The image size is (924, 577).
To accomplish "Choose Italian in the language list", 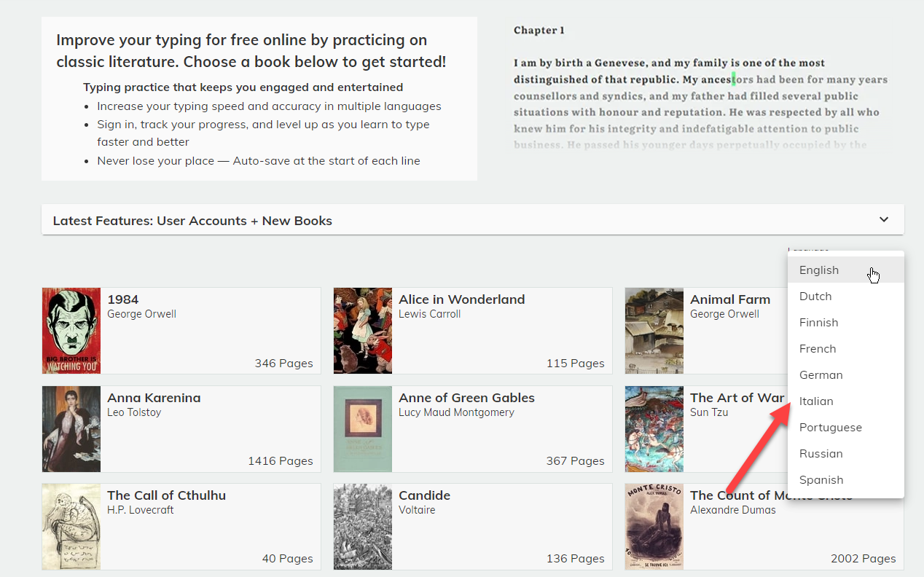I will (x=816, y=401).
